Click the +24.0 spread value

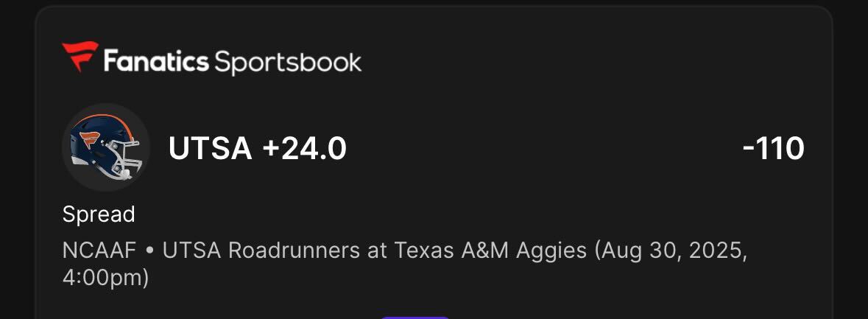[x=305, y=148]
